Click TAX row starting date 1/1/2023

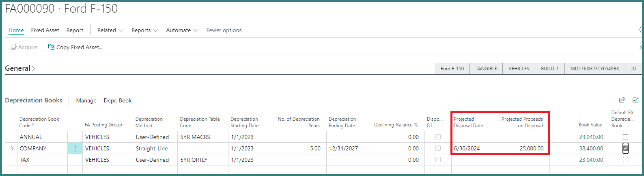tap(242, 160)
